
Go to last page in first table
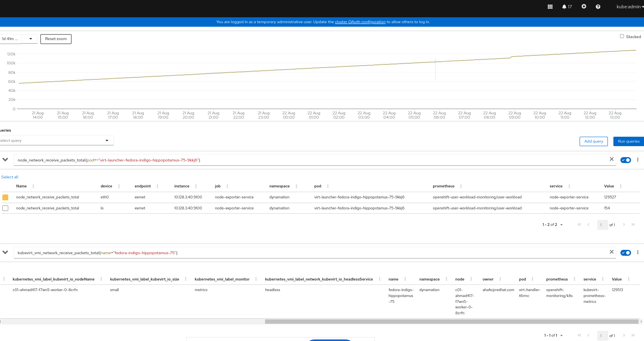[633, 225]
